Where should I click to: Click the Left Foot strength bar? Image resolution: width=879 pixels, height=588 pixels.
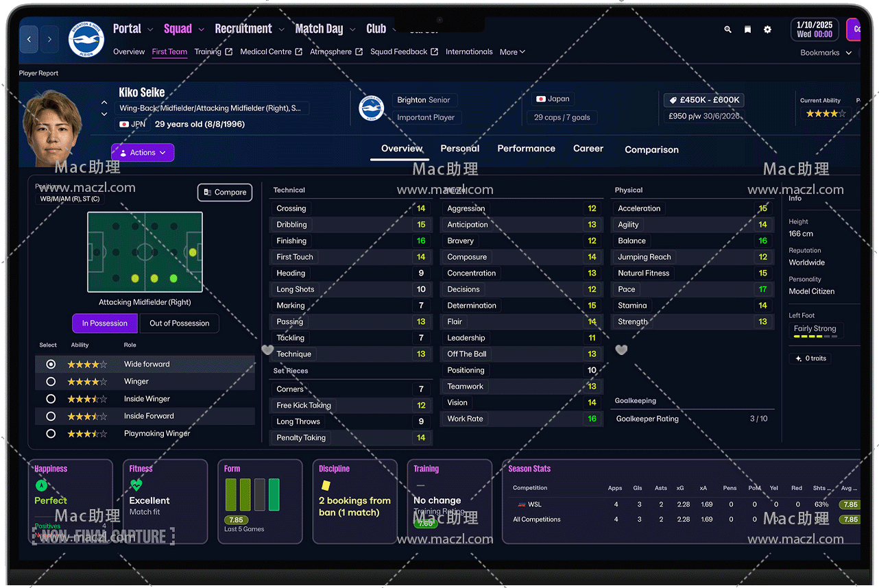[x=815, y=336]
